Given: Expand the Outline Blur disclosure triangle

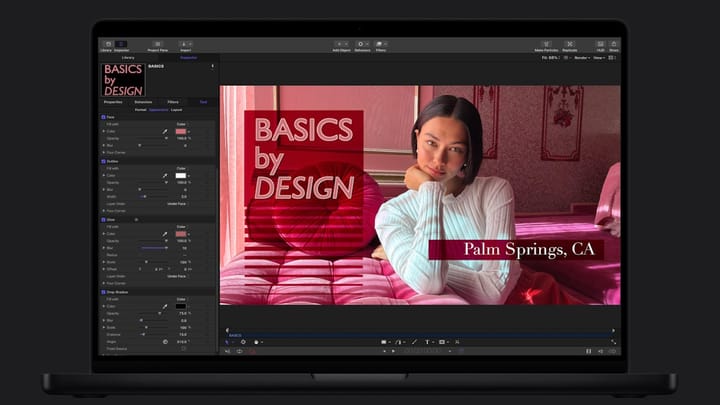Looking at the screenshot, I should click(104, 190).
